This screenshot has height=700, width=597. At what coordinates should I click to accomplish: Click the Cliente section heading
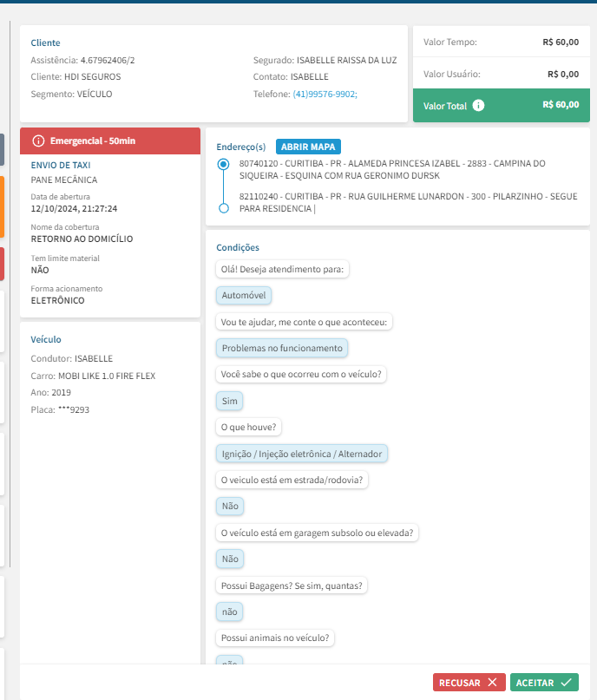[x=45, y=43]
